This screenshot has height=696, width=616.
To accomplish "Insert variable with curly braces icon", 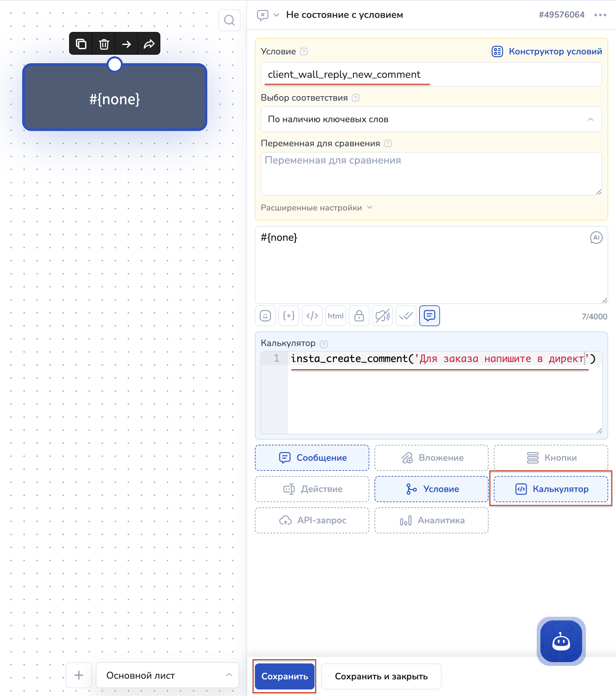I will 288,316.
